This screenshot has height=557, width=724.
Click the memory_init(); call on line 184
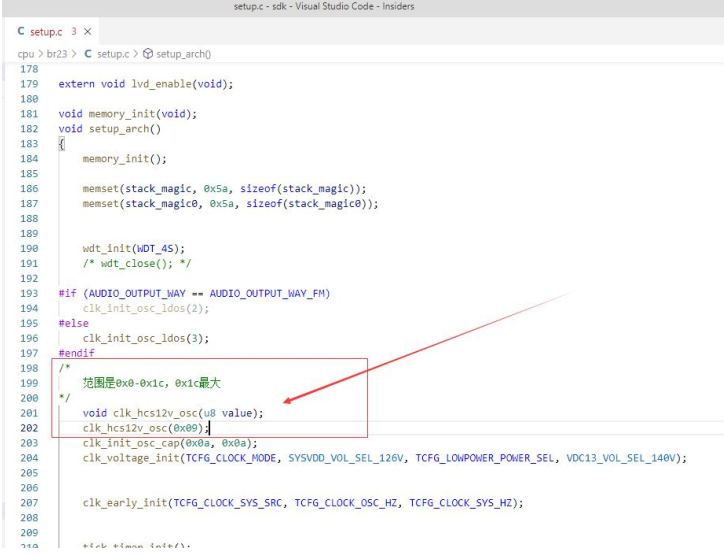tap(125, 159)
